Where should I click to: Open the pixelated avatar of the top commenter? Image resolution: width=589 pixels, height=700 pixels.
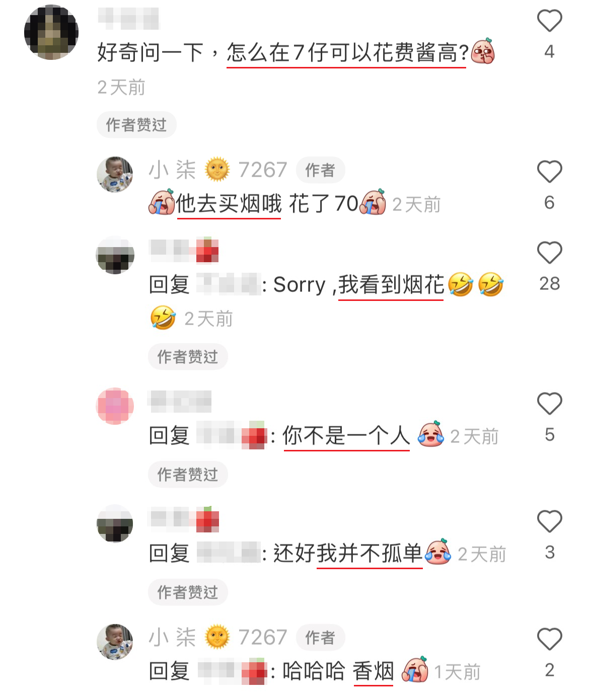click(x=51, y=32)
